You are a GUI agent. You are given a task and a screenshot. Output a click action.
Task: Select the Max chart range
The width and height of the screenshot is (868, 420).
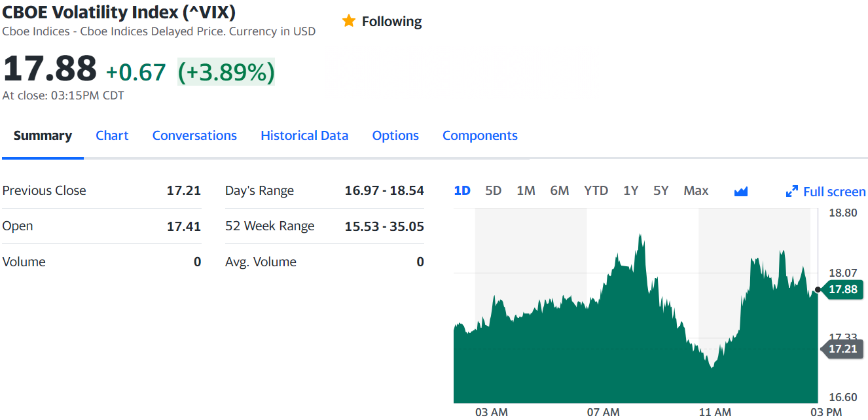(696, 190)
